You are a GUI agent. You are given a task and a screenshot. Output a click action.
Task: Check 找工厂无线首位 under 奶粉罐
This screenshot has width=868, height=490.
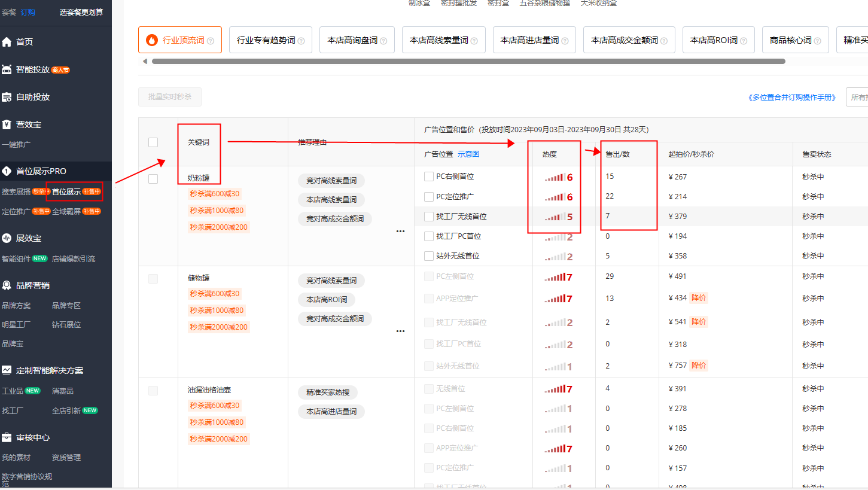coord(428,217)
